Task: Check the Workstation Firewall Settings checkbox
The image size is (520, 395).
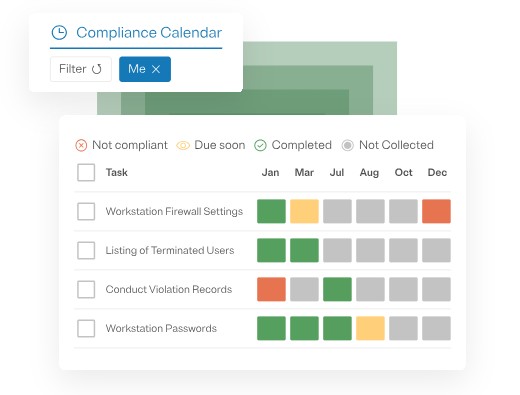Action: pyautogui.click(x=86, y=211)
